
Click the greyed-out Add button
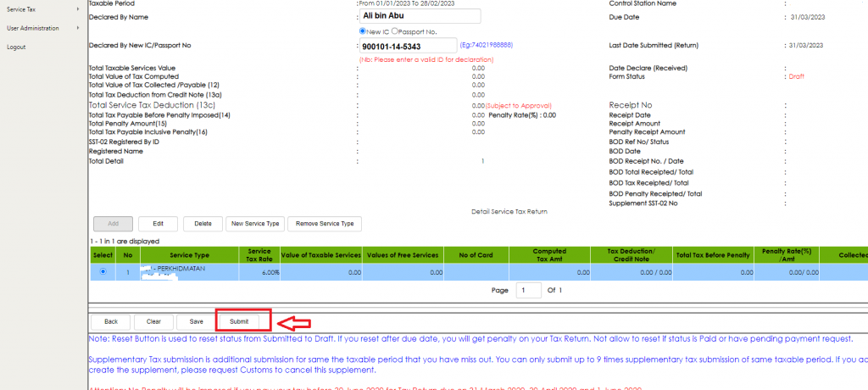[x=113, y=224]
